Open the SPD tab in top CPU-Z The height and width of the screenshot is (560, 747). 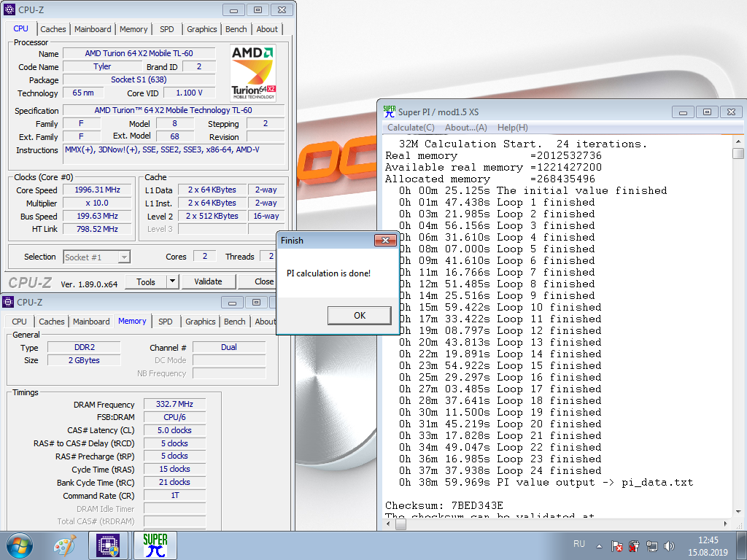[x=167, y=29]
